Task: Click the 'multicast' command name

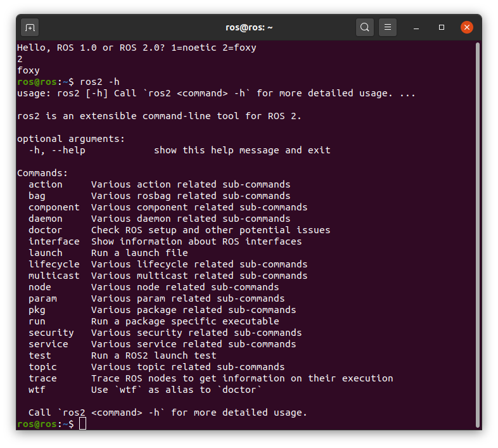Action: [x=54, y=276]
